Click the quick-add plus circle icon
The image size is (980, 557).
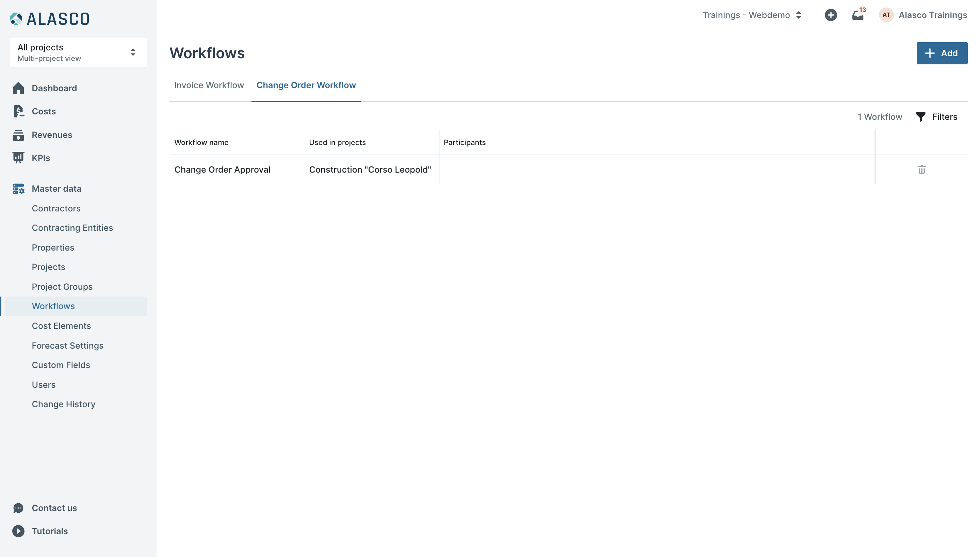(x=831, y=15)
